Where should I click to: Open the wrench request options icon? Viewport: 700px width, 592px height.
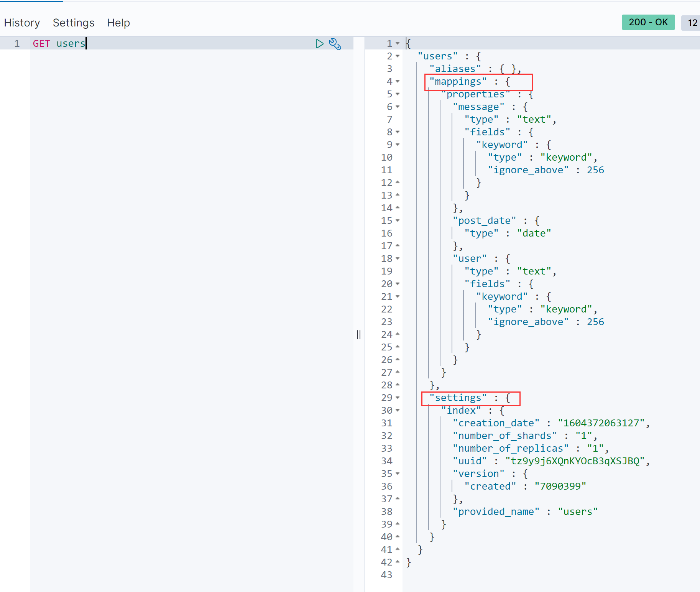click(335, 44)
